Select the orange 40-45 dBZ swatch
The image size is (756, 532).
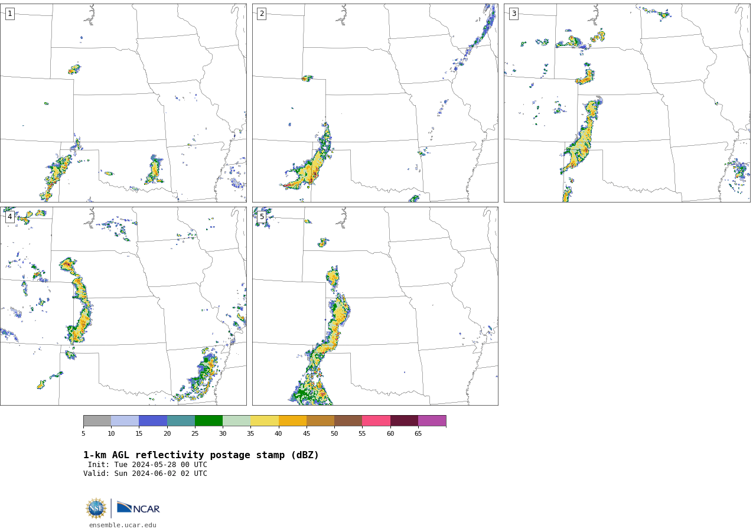[292, 421]
